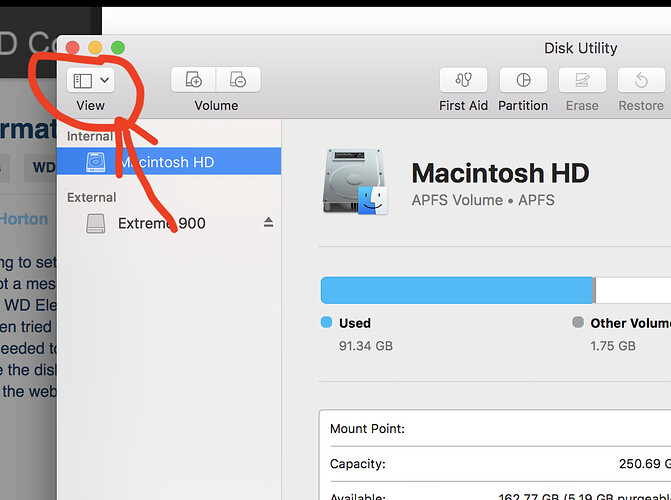
Task: Click the View toolbar label
Action: coord(90,105)
